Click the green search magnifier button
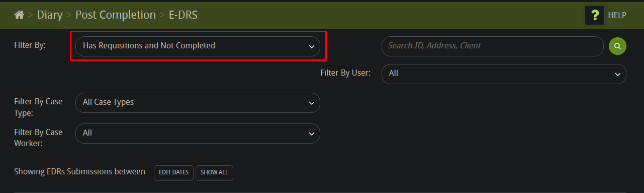Screen dimensions: 644x193 [617, 46]
